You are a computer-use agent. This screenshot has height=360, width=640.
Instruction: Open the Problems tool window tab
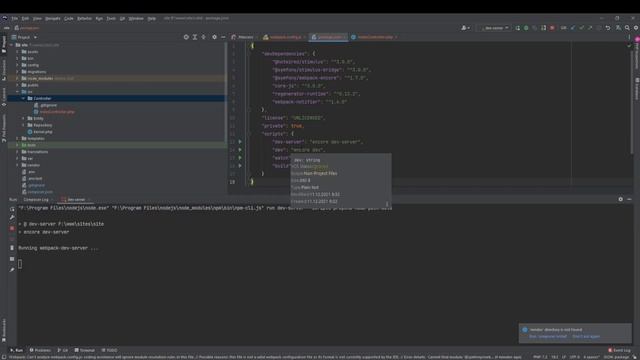tap(40, 350)
